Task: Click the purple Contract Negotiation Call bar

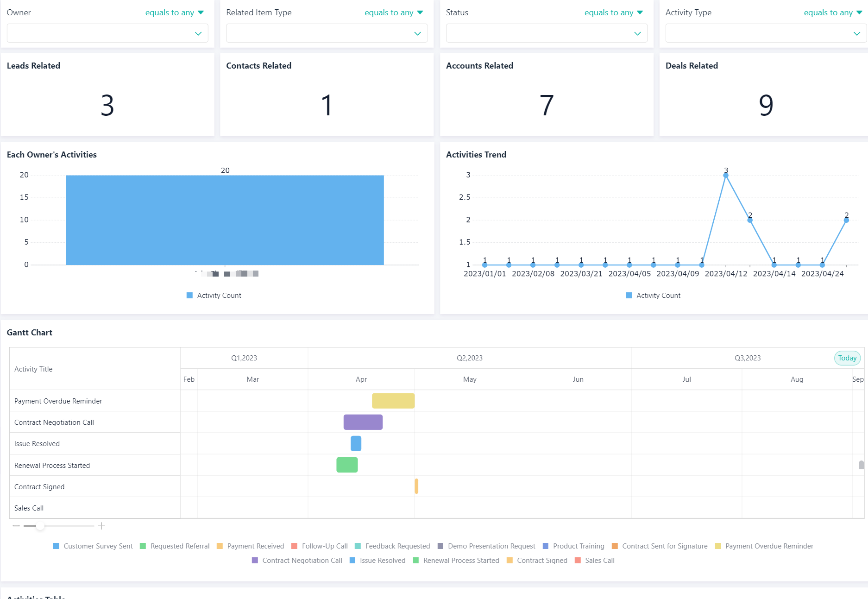Action: 363,422
